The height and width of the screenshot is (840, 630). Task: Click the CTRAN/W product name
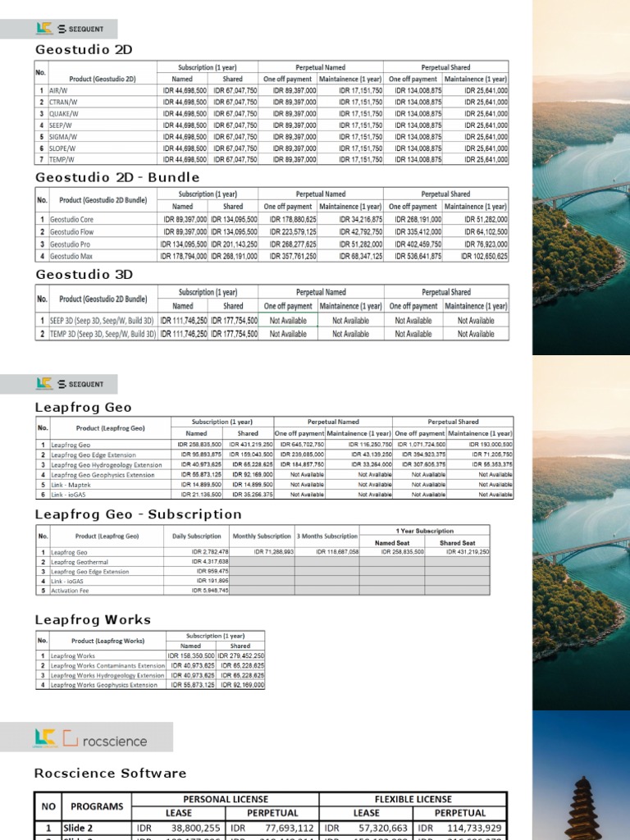[x=63, y=102]
